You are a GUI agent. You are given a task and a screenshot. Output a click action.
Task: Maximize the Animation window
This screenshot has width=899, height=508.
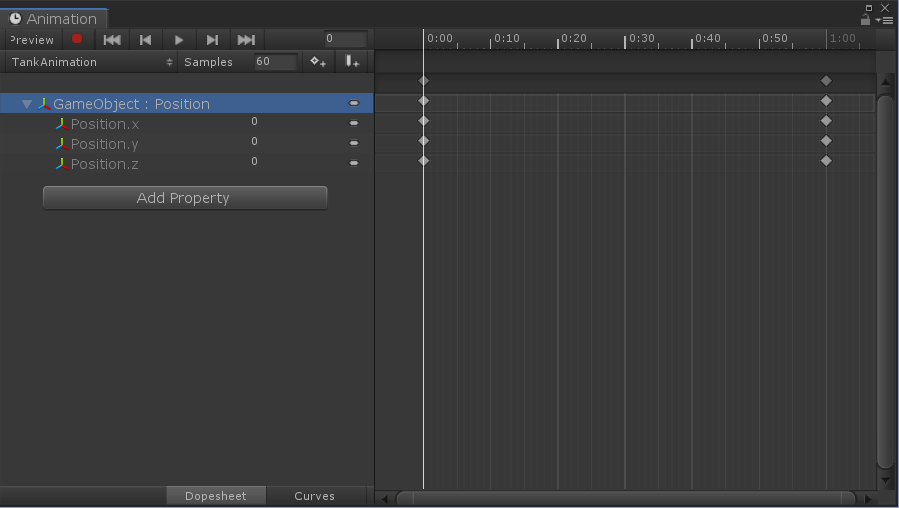869,7
